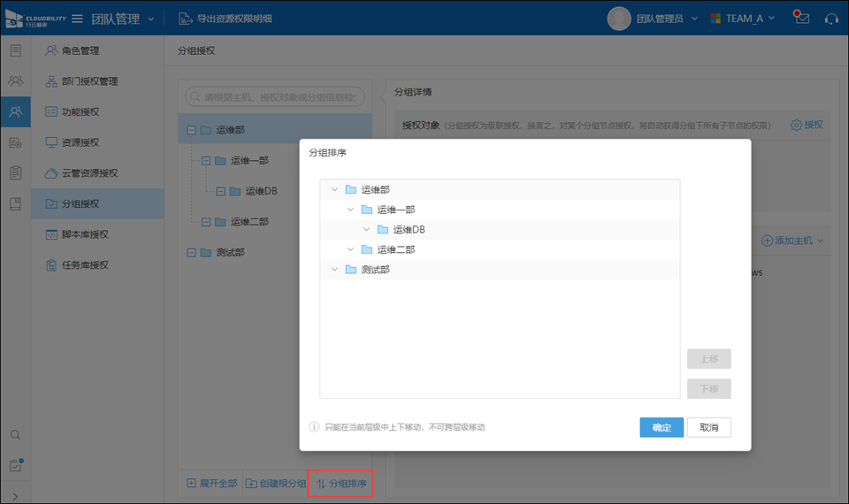Viewport: 849px width, 504px height.
Task: Click the 取消 cancel button
Action: click(708, 428)
